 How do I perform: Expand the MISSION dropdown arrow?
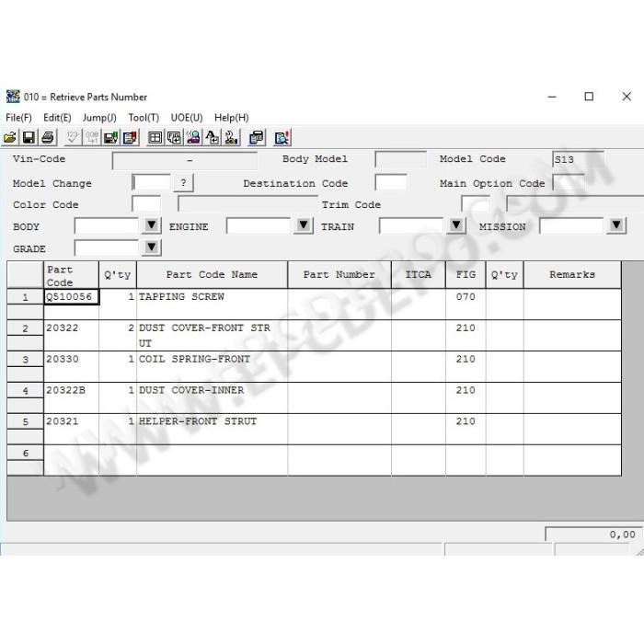coord(616,225)
